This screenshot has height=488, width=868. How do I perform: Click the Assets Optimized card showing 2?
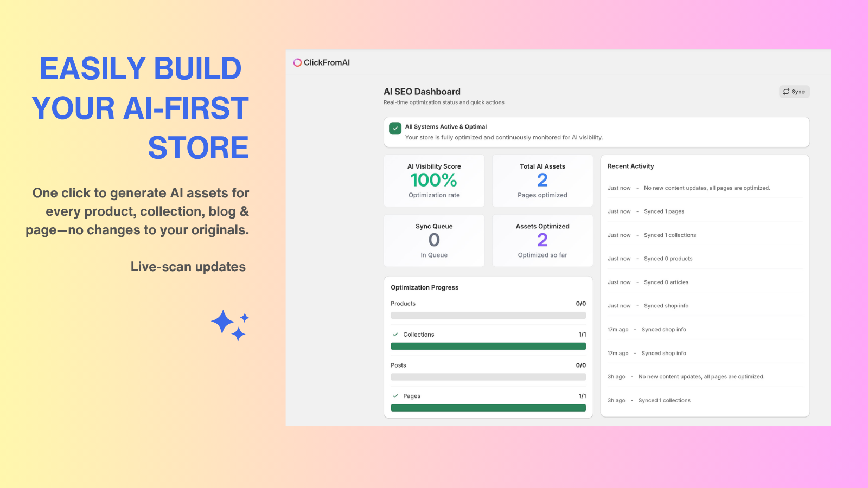point(541,240)
